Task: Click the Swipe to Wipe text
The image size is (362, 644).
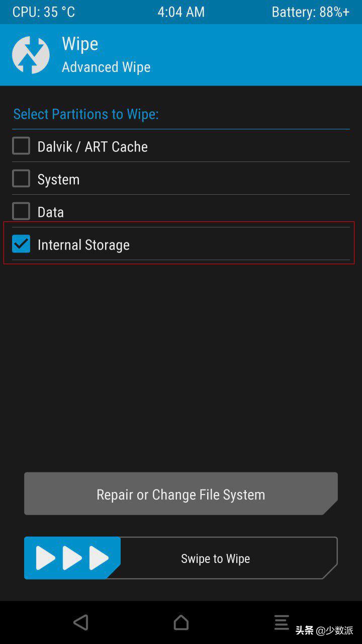Action: tap(215, 558)
